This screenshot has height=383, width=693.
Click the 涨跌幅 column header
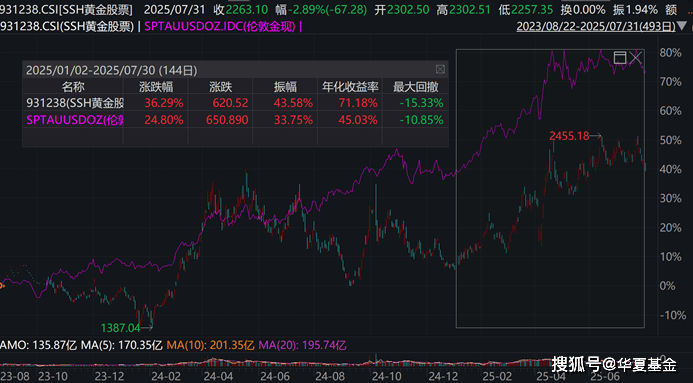click(156, 87)
